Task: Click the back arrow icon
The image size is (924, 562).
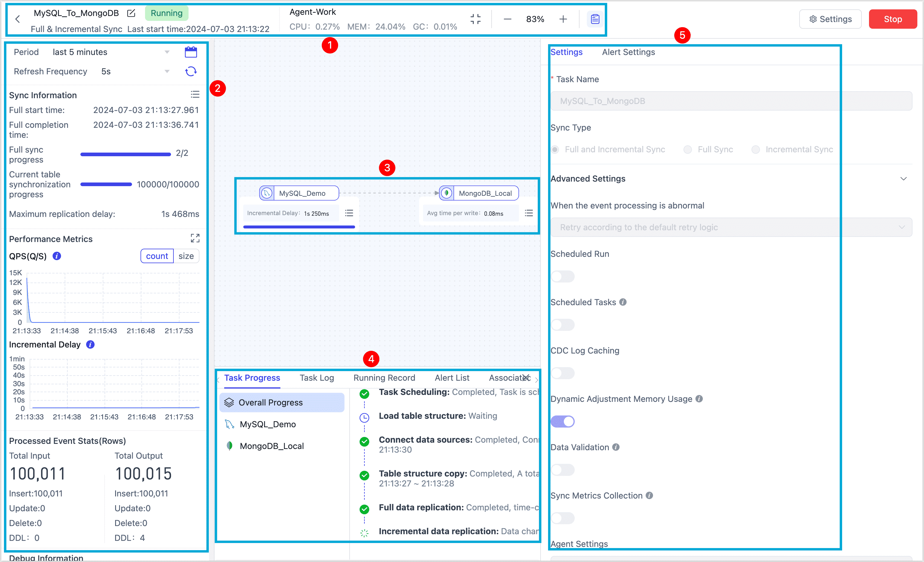Action: (x=18, y=19)
